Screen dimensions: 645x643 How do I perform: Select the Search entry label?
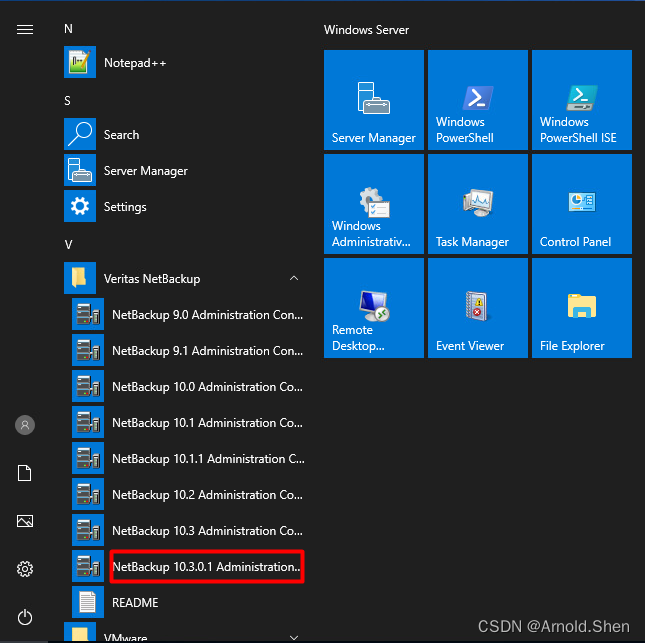click(121, 135)
